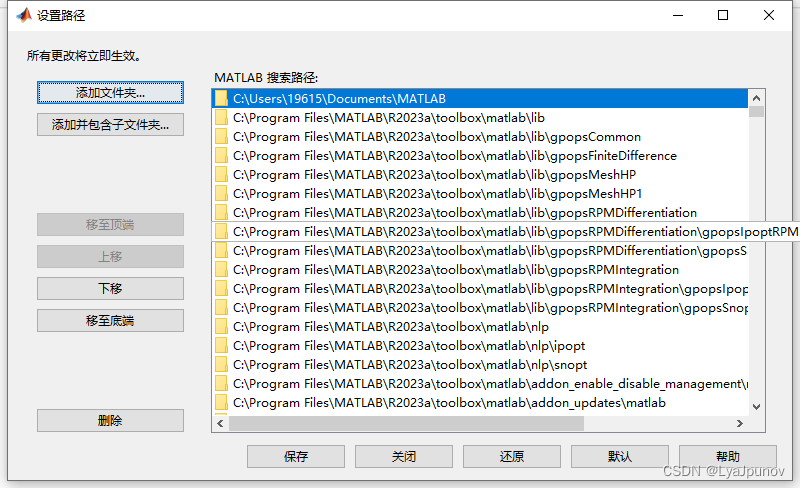Select the C:\Users\19615\Documents\MATLAB path entry
800x488 pixels.
(x=480, y=99)
